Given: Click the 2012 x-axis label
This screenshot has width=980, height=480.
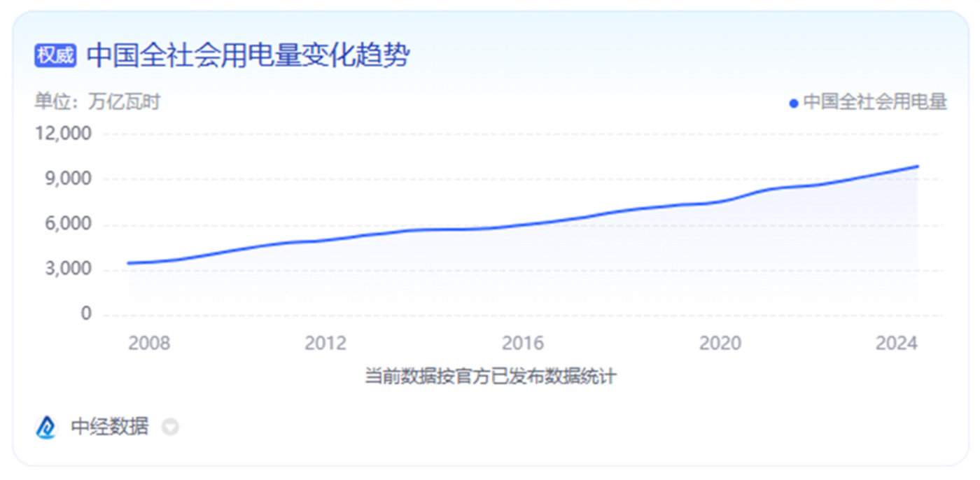Looking at the screenshot, I should [325, 344].
